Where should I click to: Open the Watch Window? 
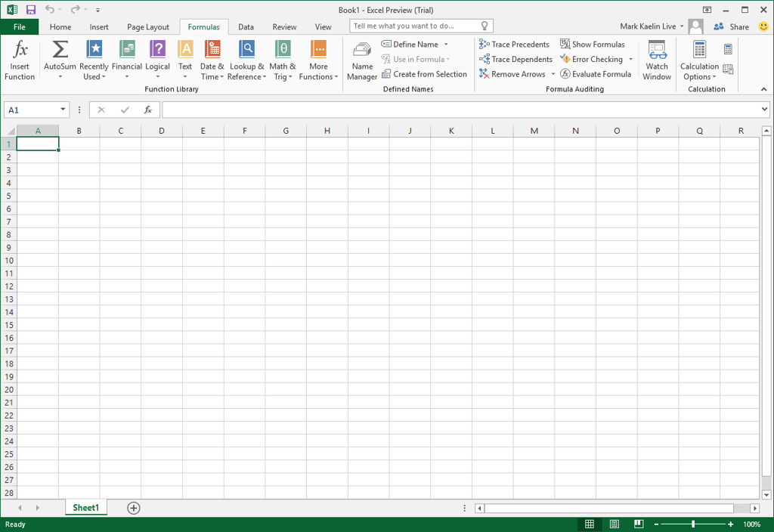657,60
